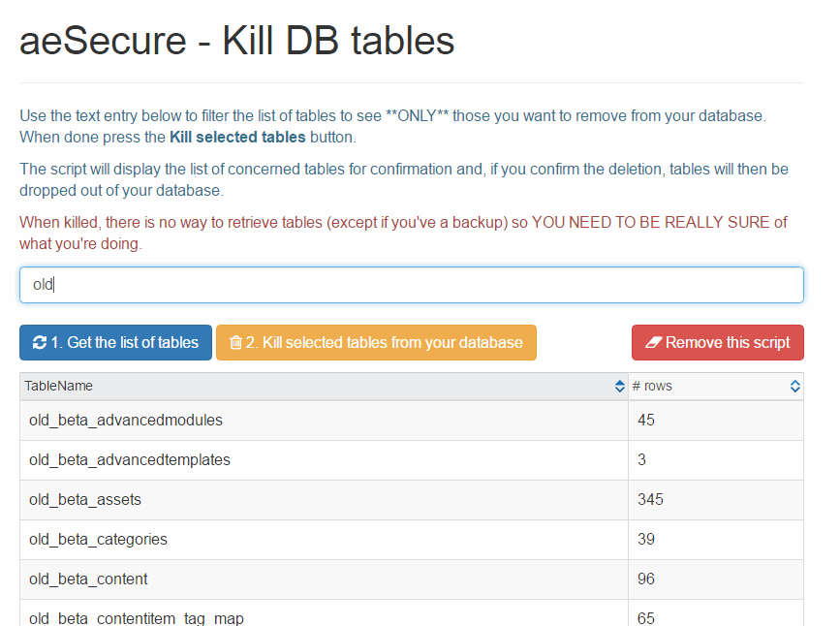Focus the filter text field containing 'old'
The image size is (840, 626).
[x=412, y=285]
